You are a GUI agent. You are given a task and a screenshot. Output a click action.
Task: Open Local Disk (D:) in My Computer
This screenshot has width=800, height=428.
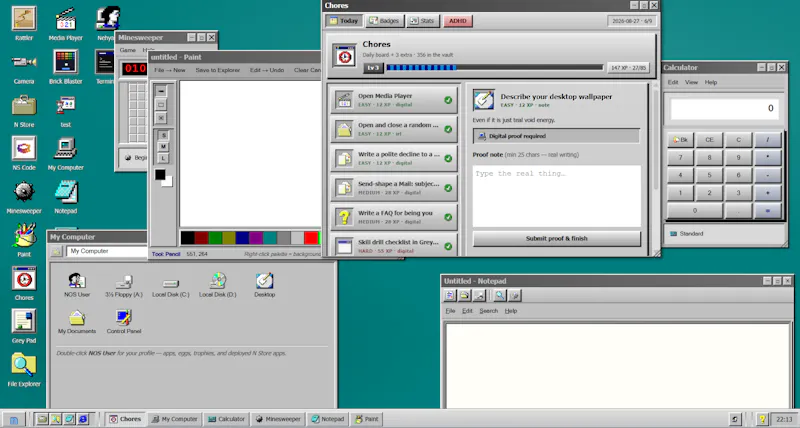point(218,285)
